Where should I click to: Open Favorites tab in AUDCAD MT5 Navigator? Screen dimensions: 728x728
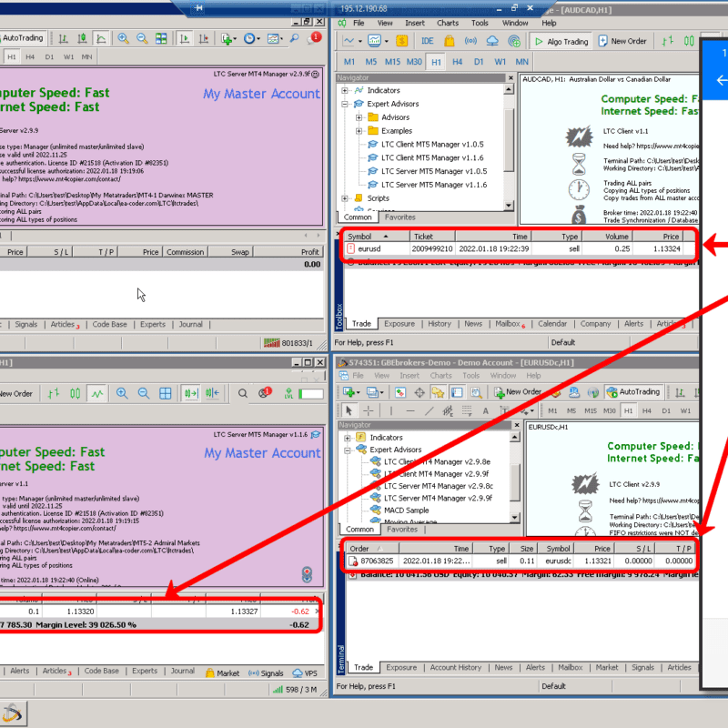click(399, 217)
